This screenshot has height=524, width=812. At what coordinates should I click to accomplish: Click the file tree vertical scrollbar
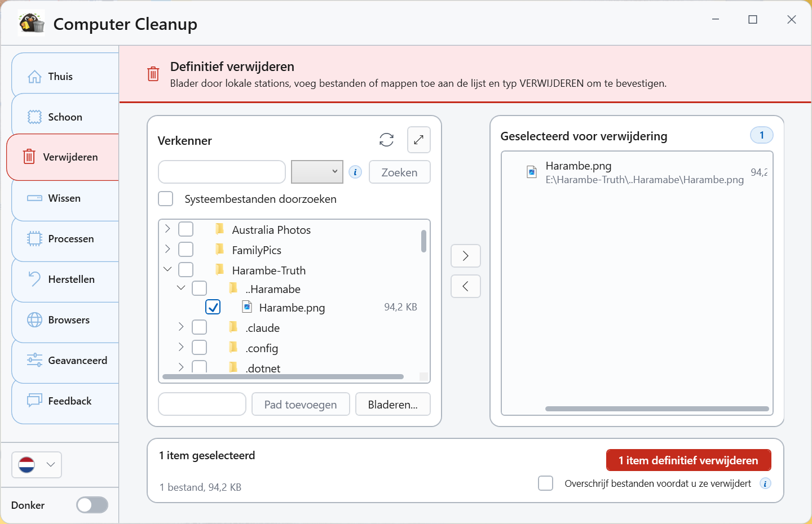[x=423, y=241]
